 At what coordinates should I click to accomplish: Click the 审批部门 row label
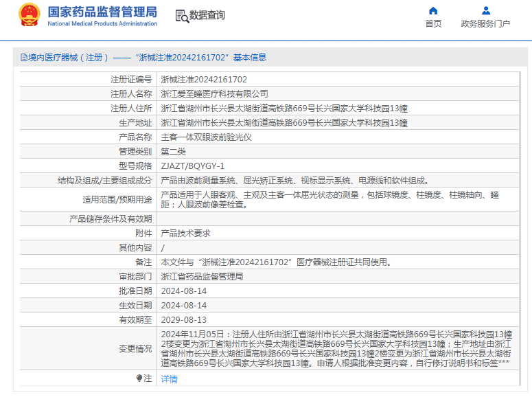coord(135,276)
